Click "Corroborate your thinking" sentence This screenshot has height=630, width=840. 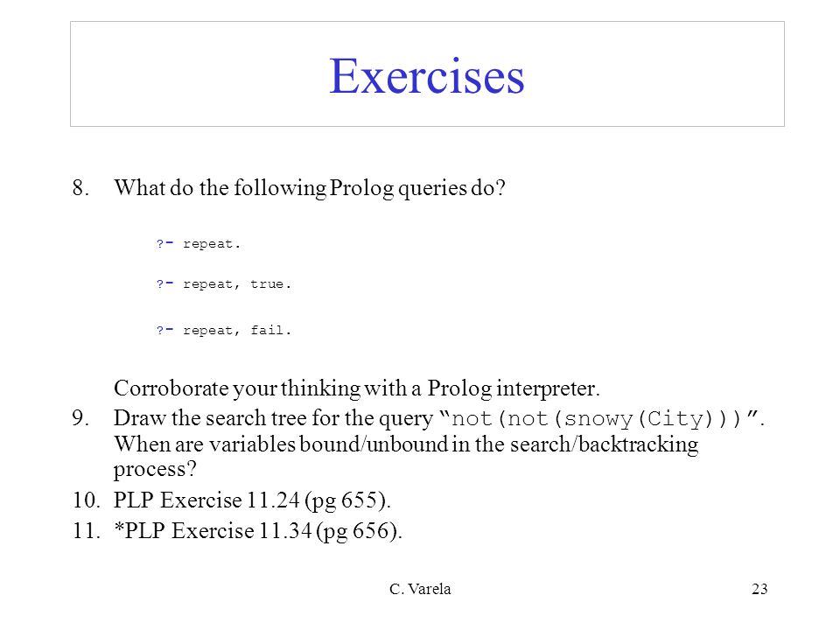coord(357,388)
